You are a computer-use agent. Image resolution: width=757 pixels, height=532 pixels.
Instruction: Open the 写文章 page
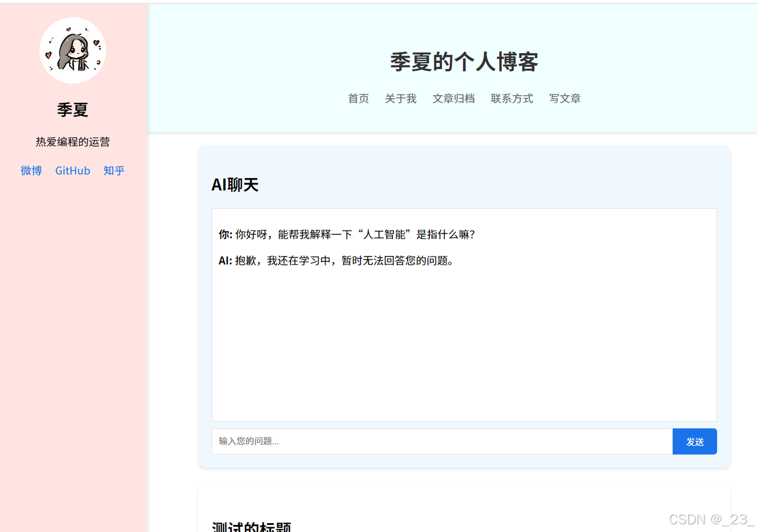pos(565,98)
